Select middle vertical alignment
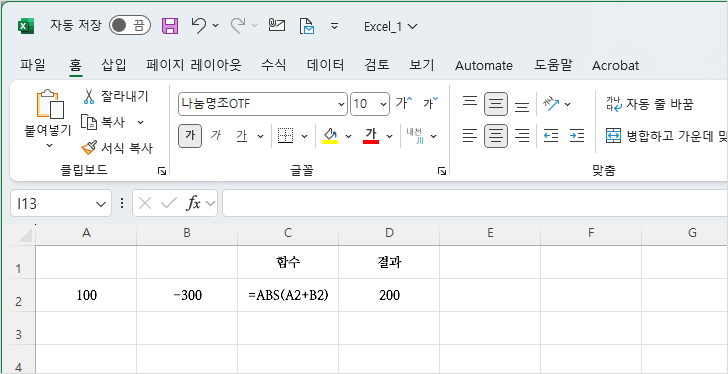Screen dimensions: 728x374 (x=496, y=104)
